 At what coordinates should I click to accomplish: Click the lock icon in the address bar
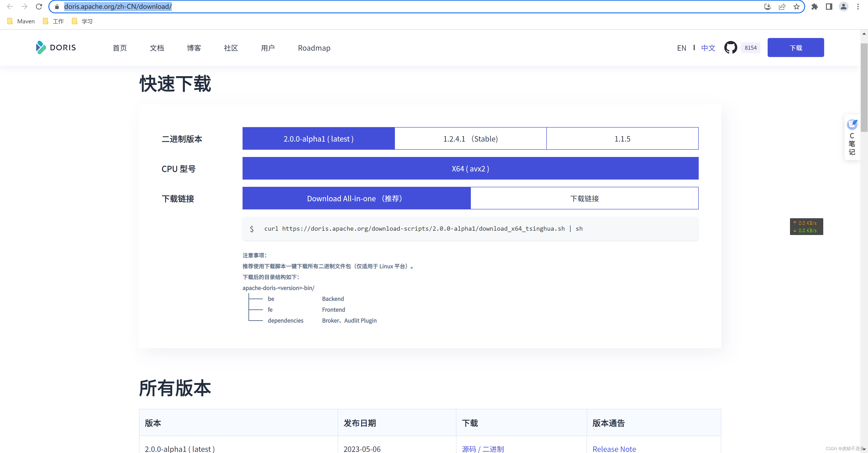57,6
